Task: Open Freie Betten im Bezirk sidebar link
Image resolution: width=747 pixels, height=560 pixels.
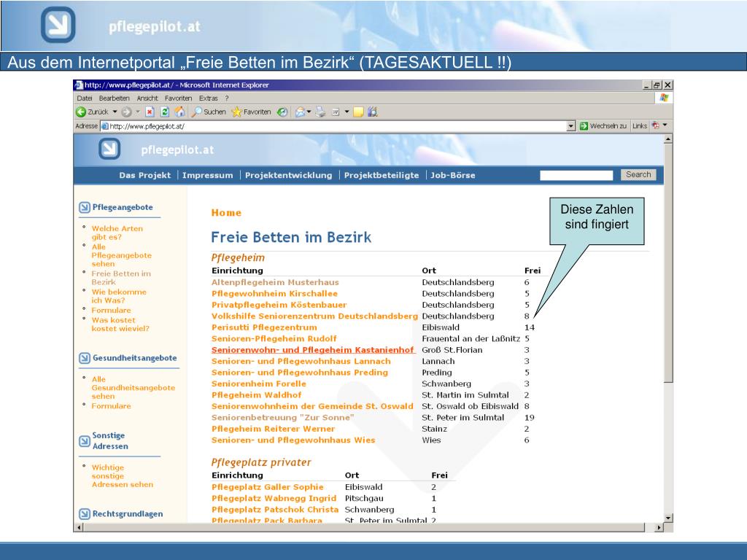Action: point(121,278)
